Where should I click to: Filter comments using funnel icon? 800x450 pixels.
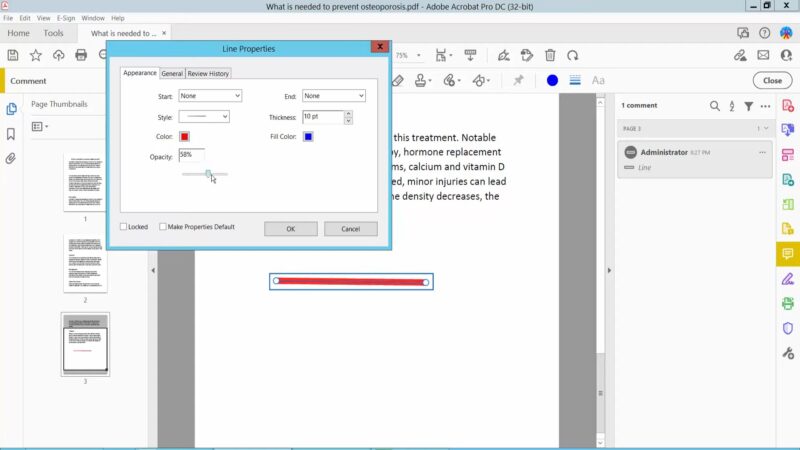click(748, 106)
